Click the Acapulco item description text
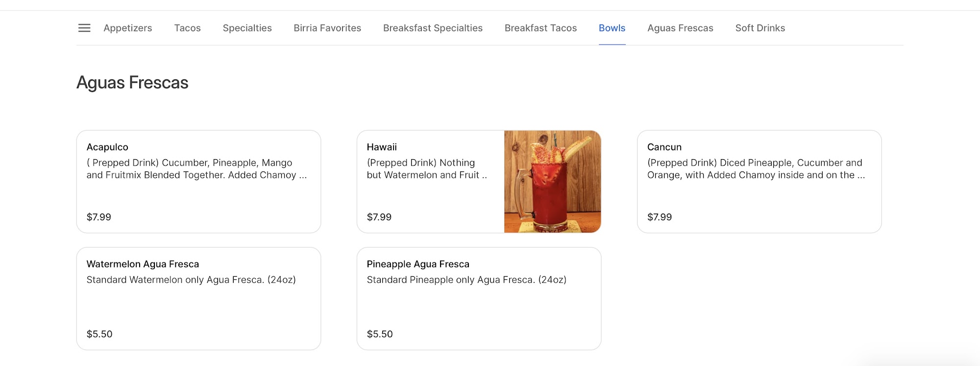 point(196,169)
